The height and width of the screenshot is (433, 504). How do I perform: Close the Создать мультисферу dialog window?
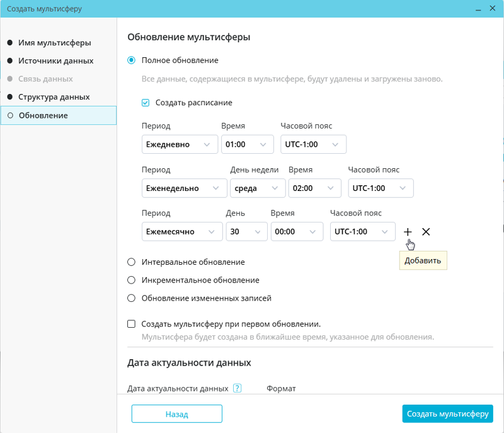491,9
